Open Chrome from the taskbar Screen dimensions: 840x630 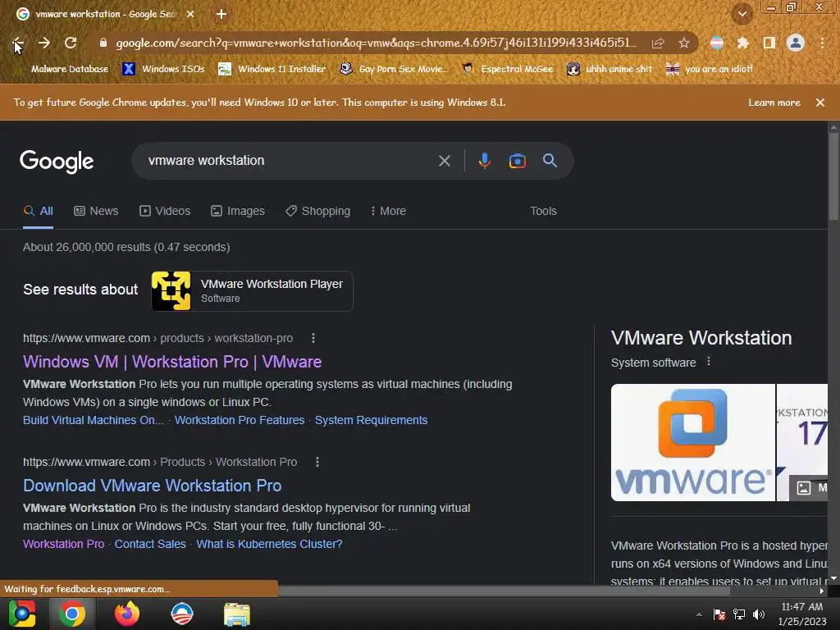[72, 614]
